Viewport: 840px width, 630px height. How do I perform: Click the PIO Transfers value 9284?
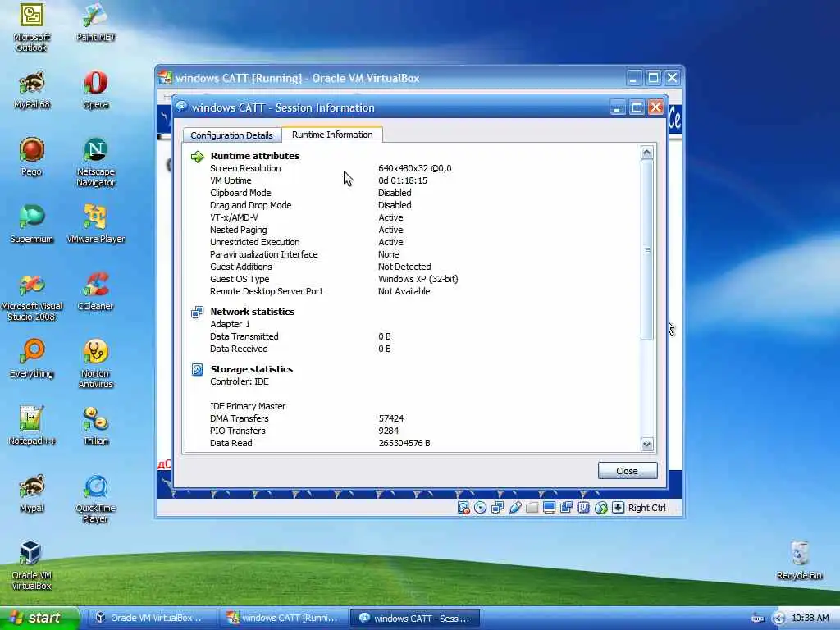pyautogui.click(x=388, y=431)
